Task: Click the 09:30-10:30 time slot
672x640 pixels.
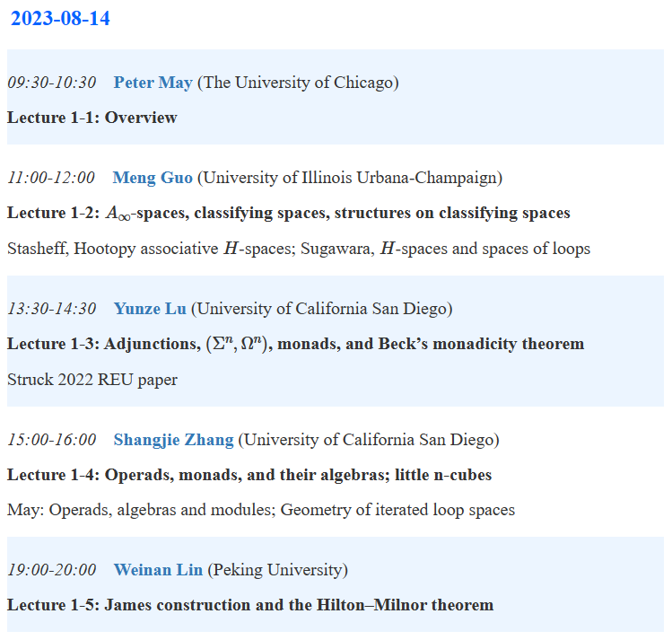Action: click(x=52, y=83)
